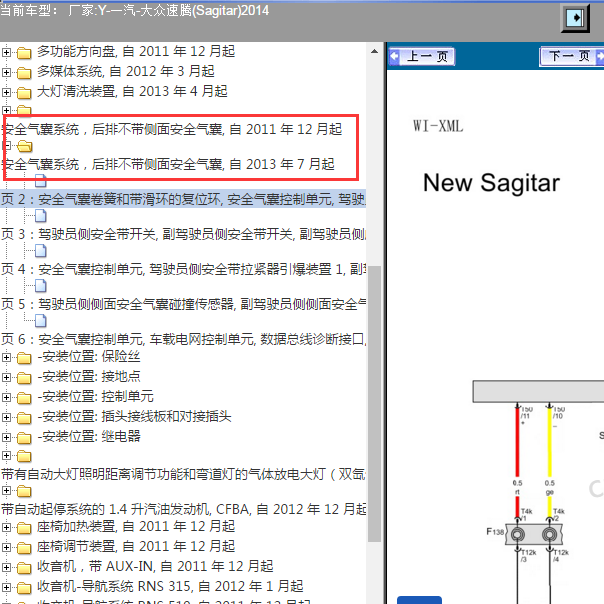The width and height of the screenshot is (604, 604).
Task: Click folder icon of 收音机-导航系统 RNS 315
Action: coord(24,588)
